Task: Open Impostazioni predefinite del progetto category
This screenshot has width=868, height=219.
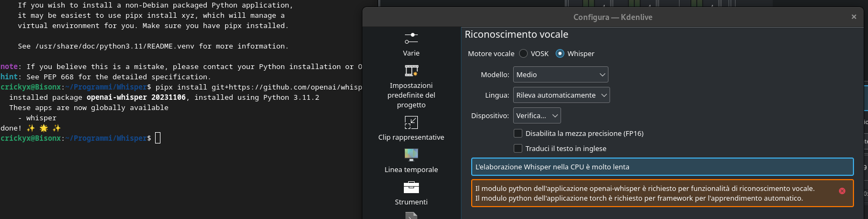Action: click(411, 86)
